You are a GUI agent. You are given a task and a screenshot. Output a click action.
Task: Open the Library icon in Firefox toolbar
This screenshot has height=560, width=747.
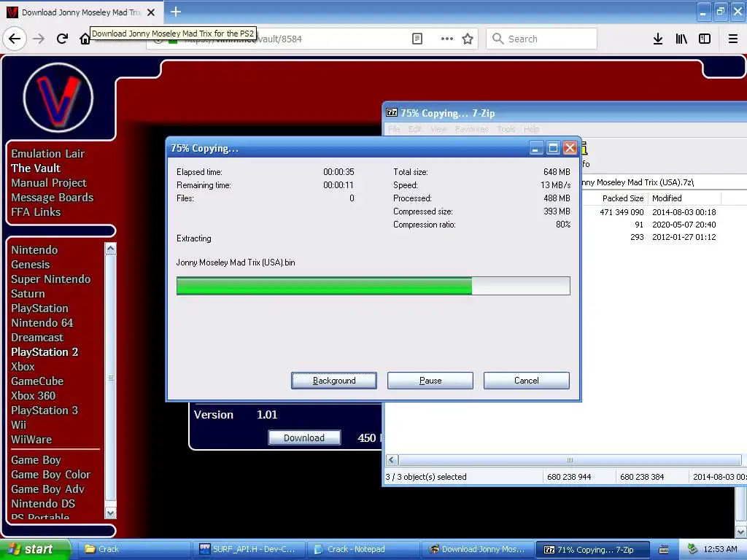click(681, 39)
